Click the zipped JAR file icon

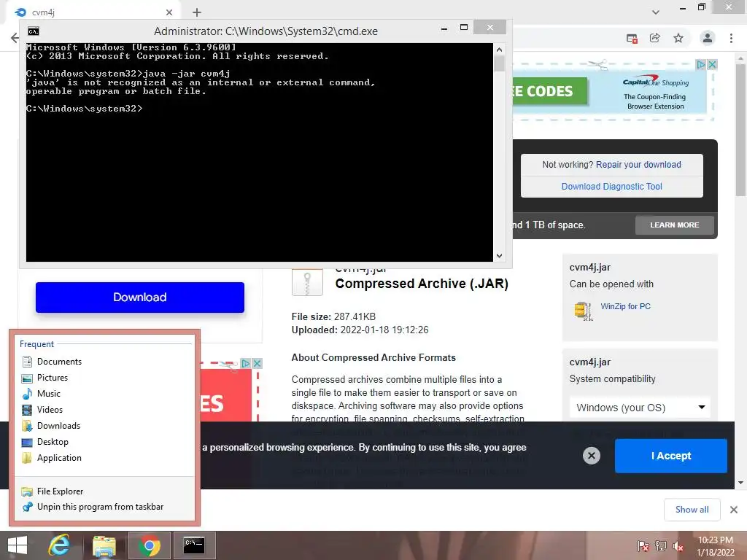coord(307,282)
